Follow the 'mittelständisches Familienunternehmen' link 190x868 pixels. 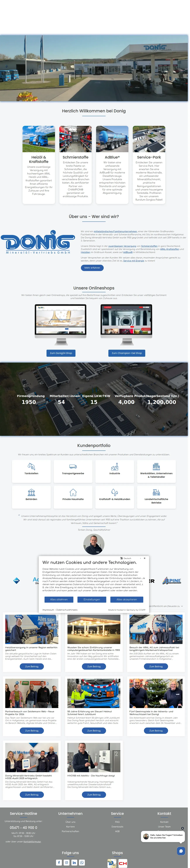coord(115,231)
